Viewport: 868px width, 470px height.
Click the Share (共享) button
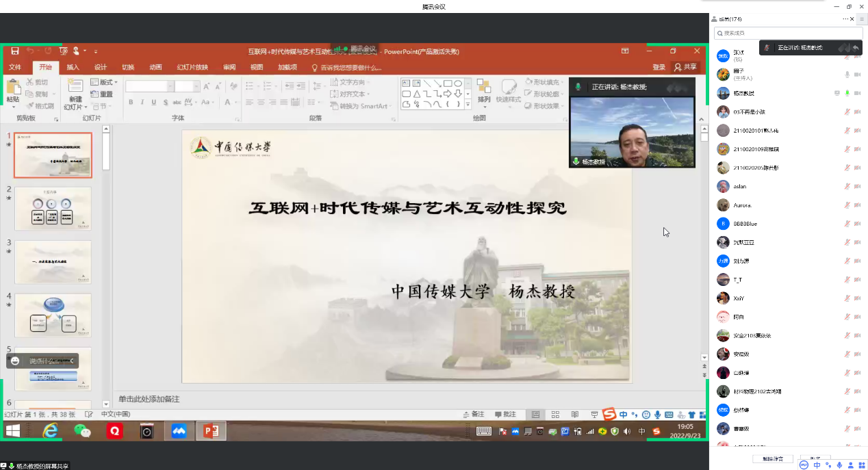point(685,67)
